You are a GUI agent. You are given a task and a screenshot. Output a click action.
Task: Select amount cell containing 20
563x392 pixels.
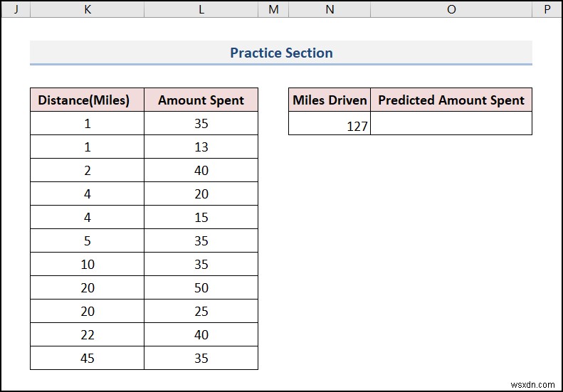pyautogui.click(x=201, y=194)
